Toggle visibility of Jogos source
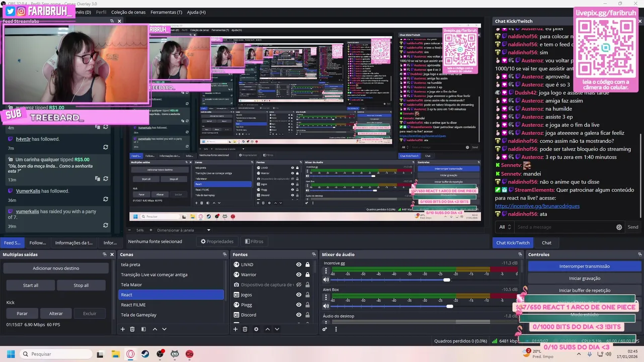The height and width of the screenshot is (362, 644). [x=299, y=295]
